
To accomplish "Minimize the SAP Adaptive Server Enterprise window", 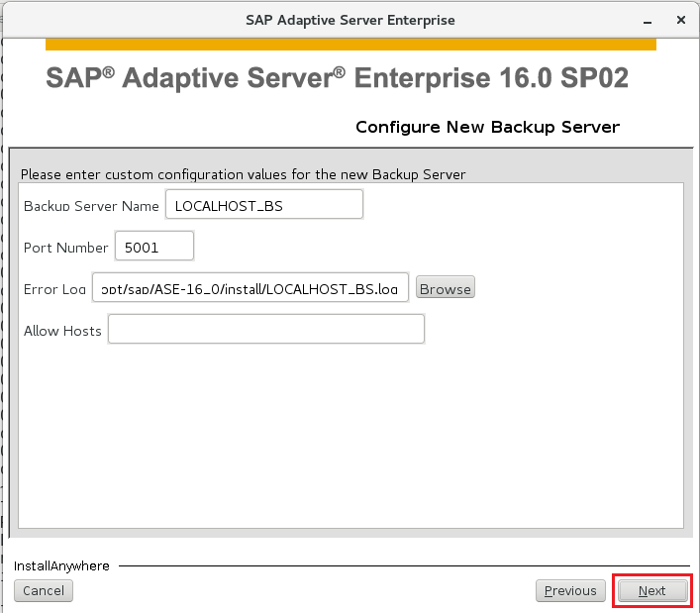I will pyautogui.click(x=648, y=21).
